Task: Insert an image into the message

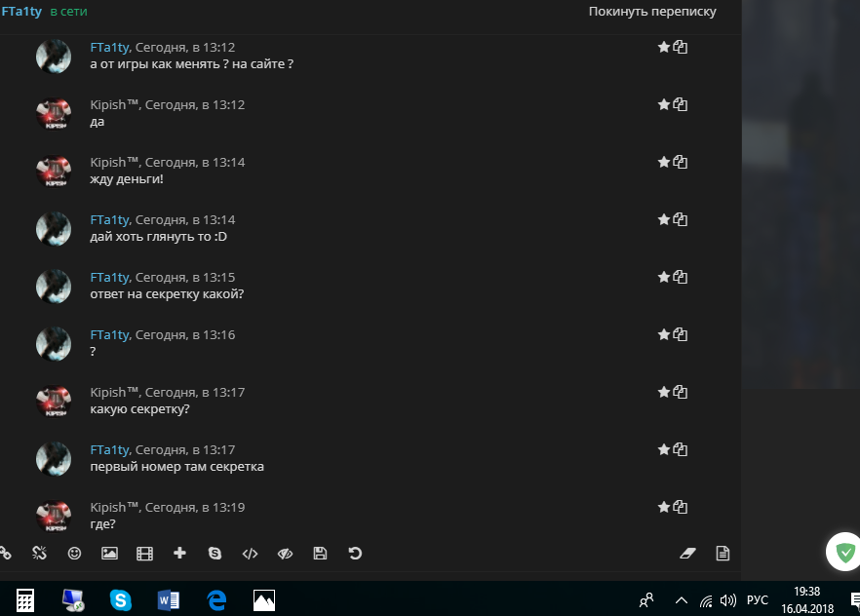Action: [109, 554]
